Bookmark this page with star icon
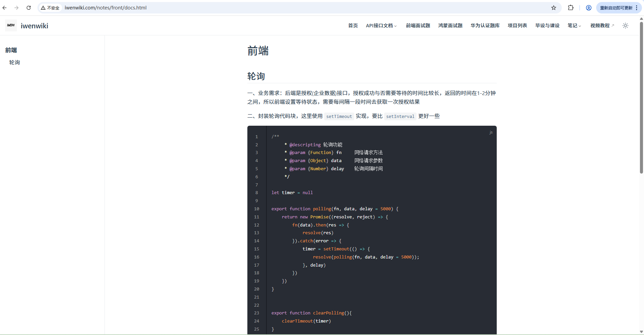The height and width of the screenshot is (335, 644). tap(554, 8)
